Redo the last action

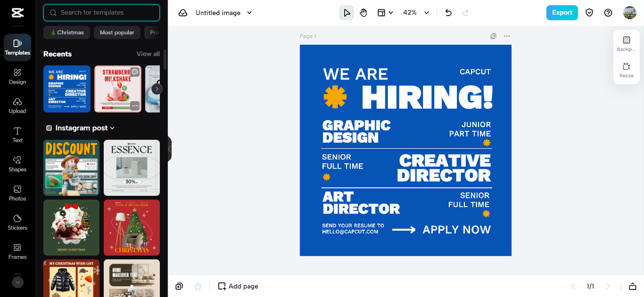(x=465, y=13)
